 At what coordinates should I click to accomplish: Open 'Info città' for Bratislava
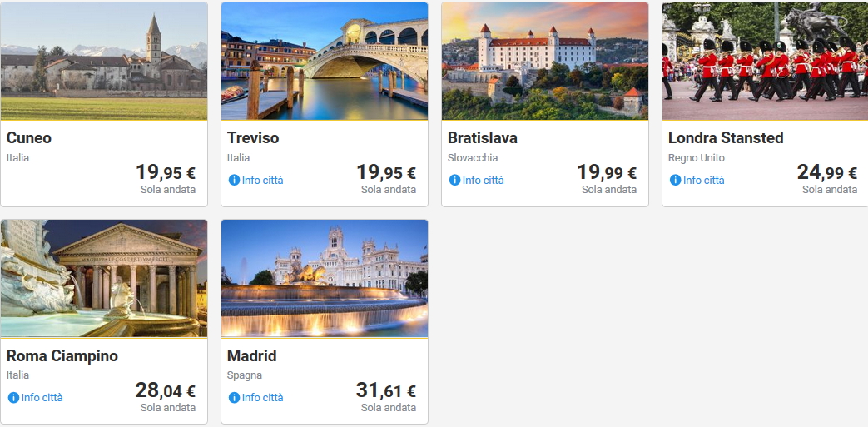pyautogui.click(x=483, y=181)
